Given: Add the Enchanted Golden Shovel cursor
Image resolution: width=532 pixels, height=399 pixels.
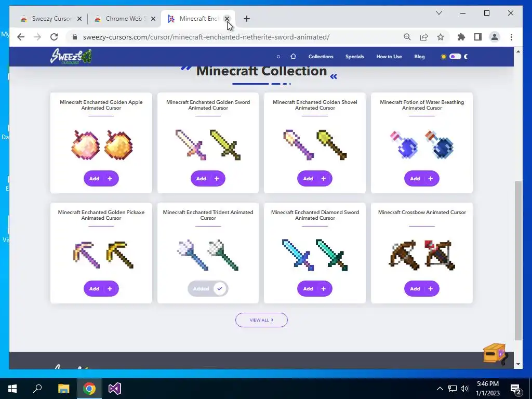Looking at the screenshot, I should [x=315, y=179].
